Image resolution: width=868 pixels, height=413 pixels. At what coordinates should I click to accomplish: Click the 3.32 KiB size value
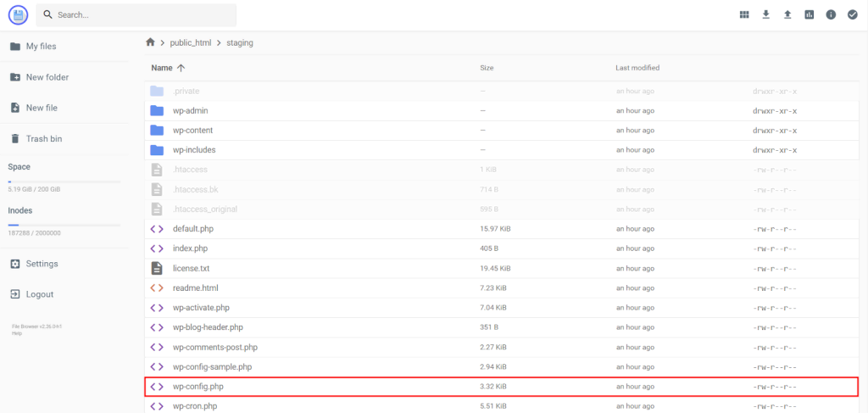492,387
